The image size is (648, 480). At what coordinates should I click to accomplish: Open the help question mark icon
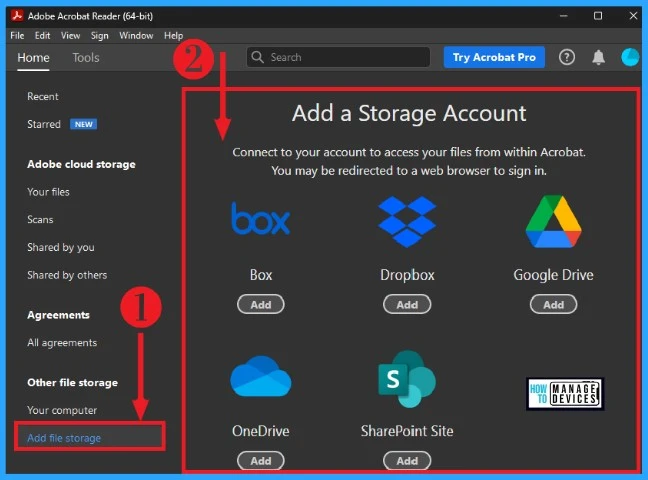[x=567, y=57]
